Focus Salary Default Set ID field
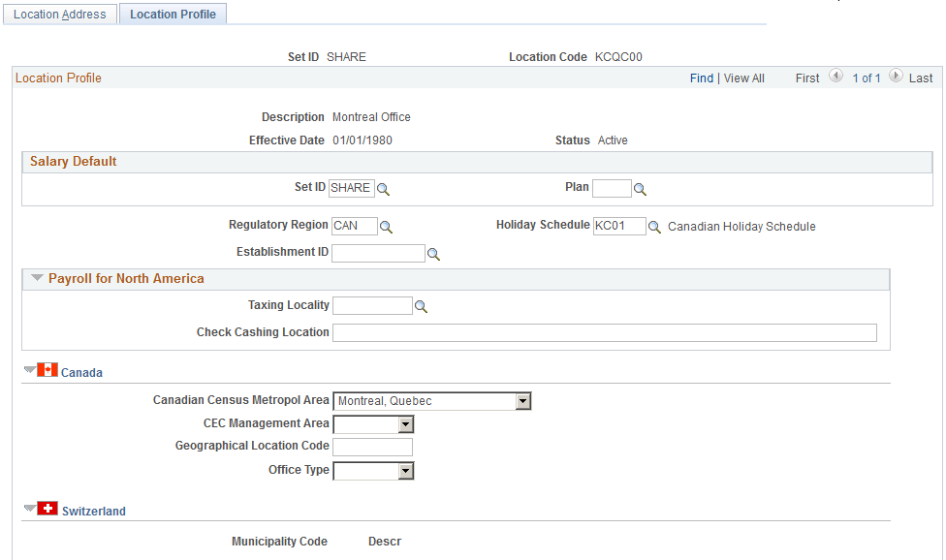Screen dimensions: 946x560 351,188
